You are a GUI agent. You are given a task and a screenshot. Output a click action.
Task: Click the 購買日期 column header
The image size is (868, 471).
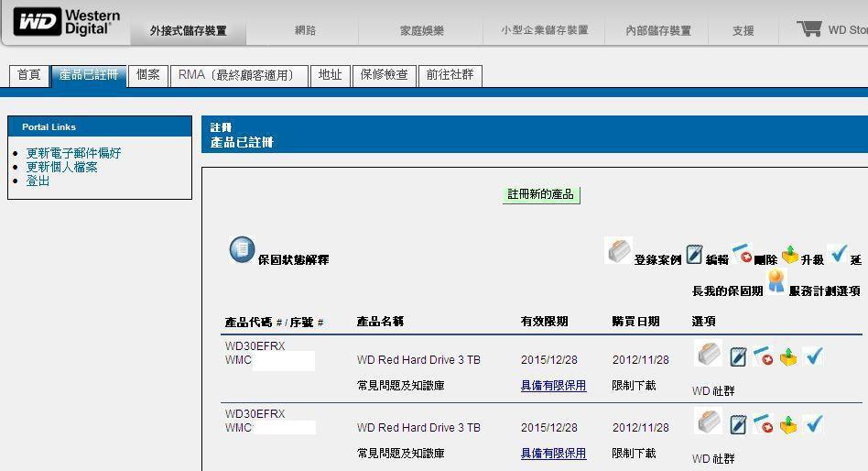pyautogui.click(x=635, y=322)
